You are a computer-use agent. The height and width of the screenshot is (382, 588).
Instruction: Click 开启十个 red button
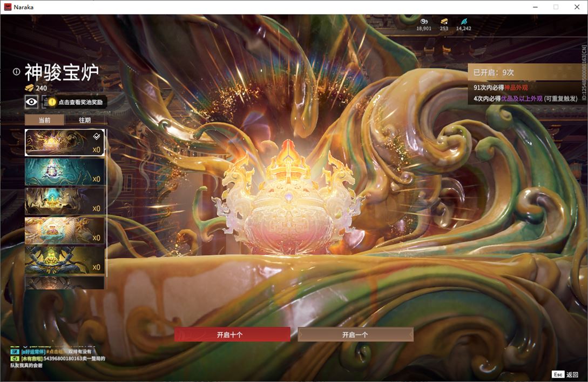point(232,334)
